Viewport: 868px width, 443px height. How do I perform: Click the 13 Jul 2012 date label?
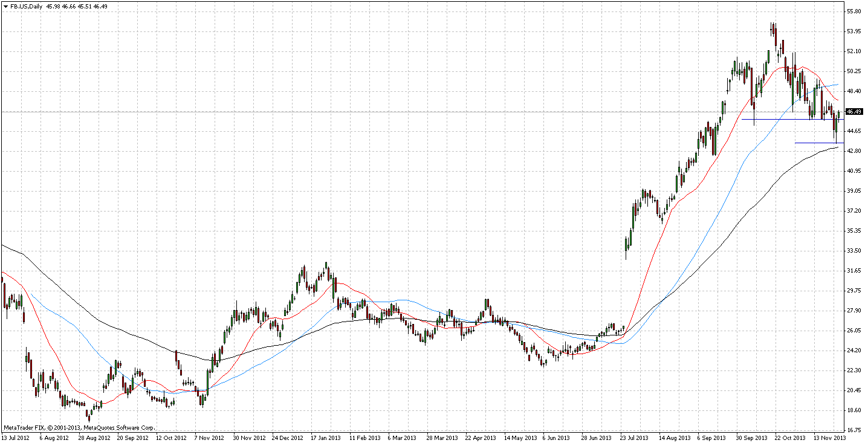click(x=16, y=437)
